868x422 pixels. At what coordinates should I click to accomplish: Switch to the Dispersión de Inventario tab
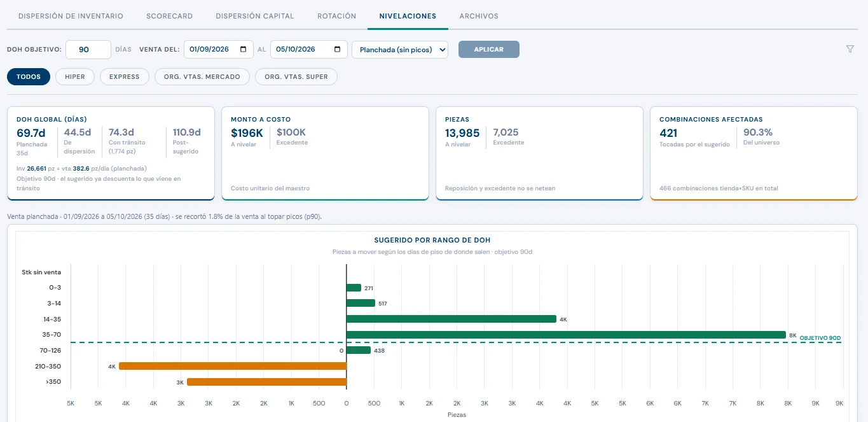click(x=71, y=16)
